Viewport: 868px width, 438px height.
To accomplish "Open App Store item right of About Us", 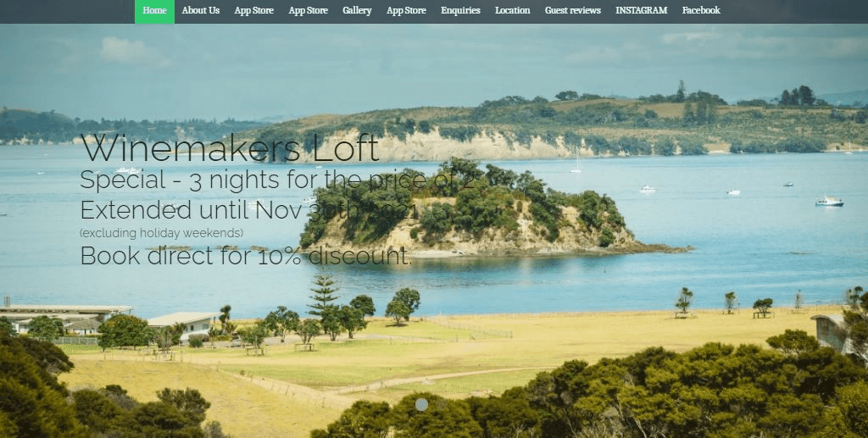I will (x=253, y=10).
